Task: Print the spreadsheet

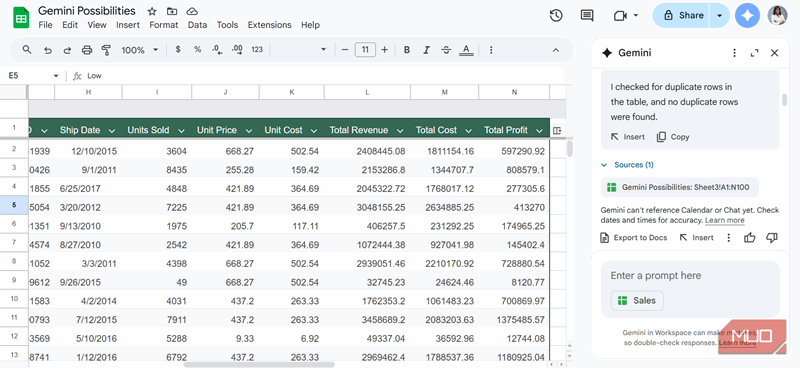Action: (x=87, y=50)
